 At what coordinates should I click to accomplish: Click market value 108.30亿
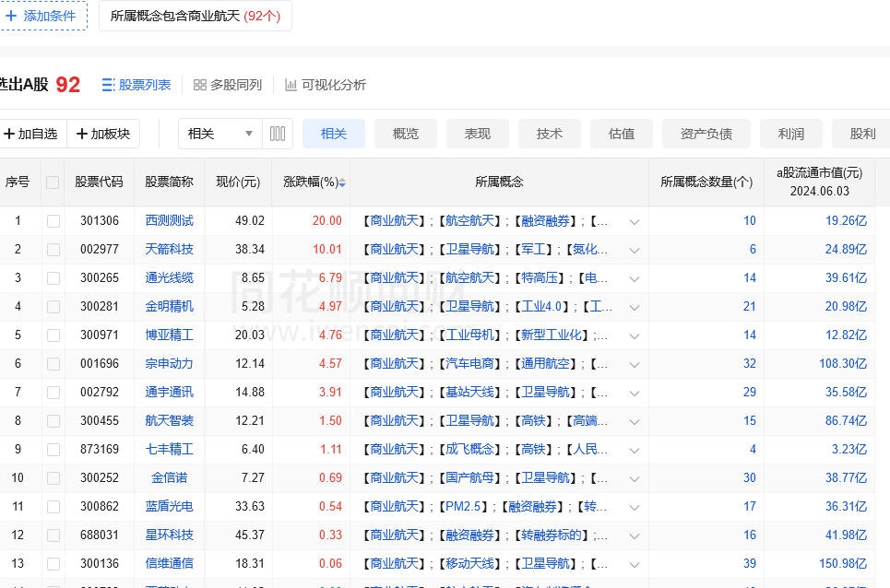coord(843,363)
